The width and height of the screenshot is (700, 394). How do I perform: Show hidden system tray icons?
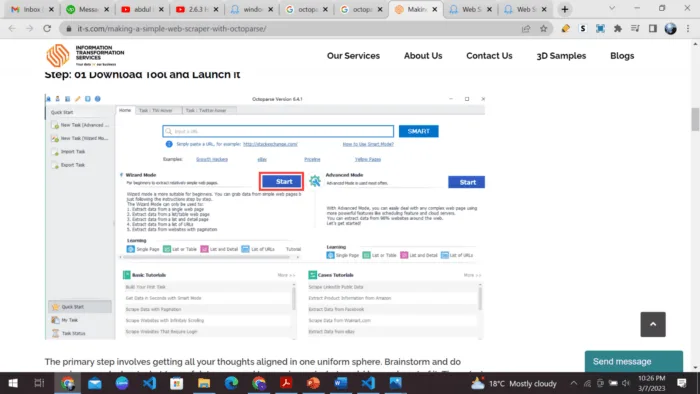coord(574,383)
